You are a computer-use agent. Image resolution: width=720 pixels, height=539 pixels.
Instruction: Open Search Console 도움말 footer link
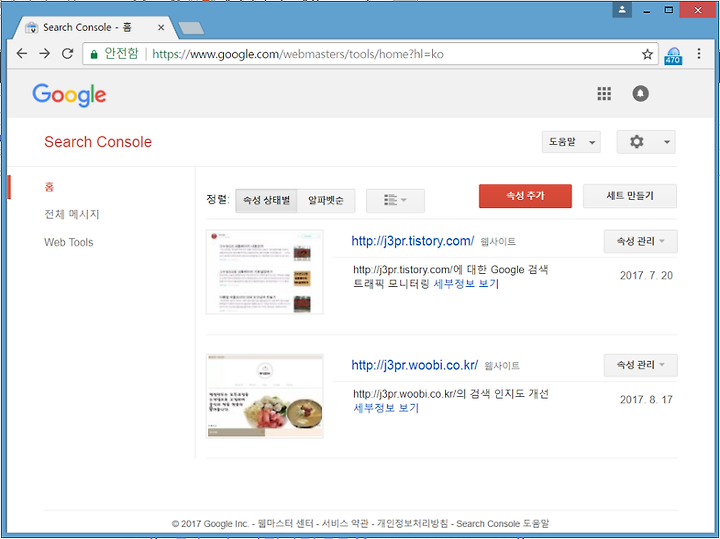(x=502, y=523)
